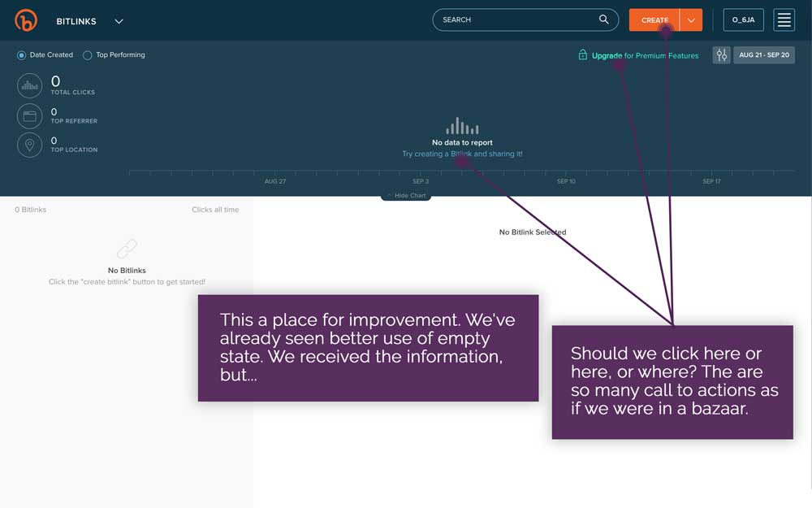Click the lock icon beside Upgrade
Image resolution: width=812 pixels, height=508 pixels.
click(582, 54)
